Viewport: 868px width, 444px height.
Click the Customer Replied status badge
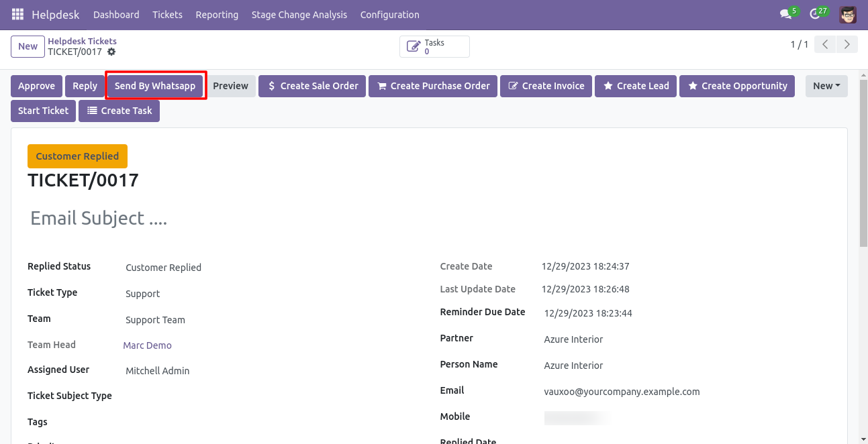coord(77,156)
